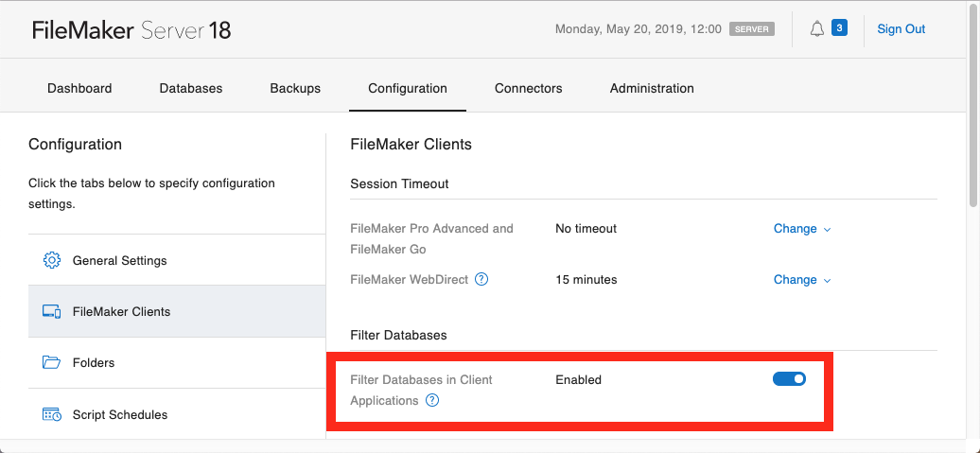This screenshot has height=453, width=980.
Task: Open the Administration tab
Action: (x=652, y=88)
